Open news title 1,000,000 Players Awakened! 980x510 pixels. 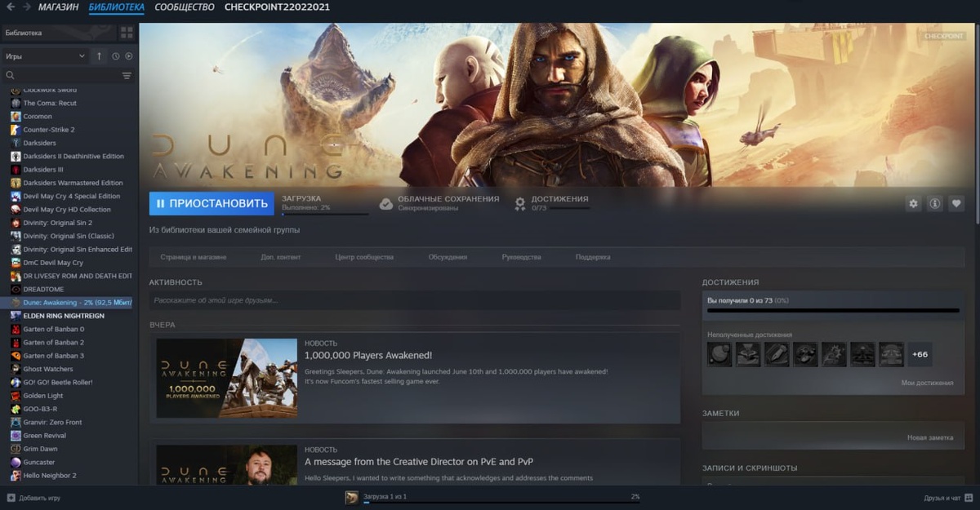(368, 356)
